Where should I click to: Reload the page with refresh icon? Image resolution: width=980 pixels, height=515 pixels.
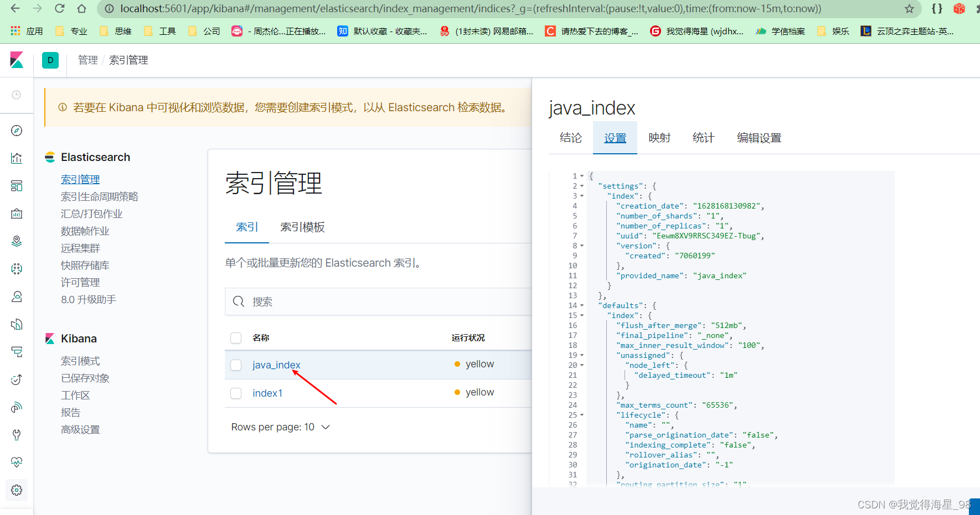[x=59, y=9]
